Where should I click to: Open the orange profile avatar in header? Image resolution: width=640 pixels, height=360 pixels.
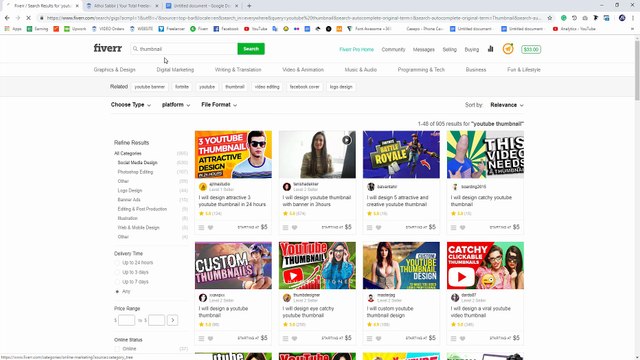click(x=508, y=49)
